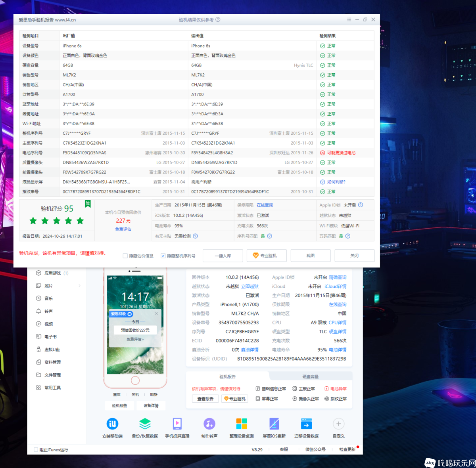Select 视频 in sidebar
The height and width of the screenshot is (468, 476).
pyautogui.click(x=48, y=324)
